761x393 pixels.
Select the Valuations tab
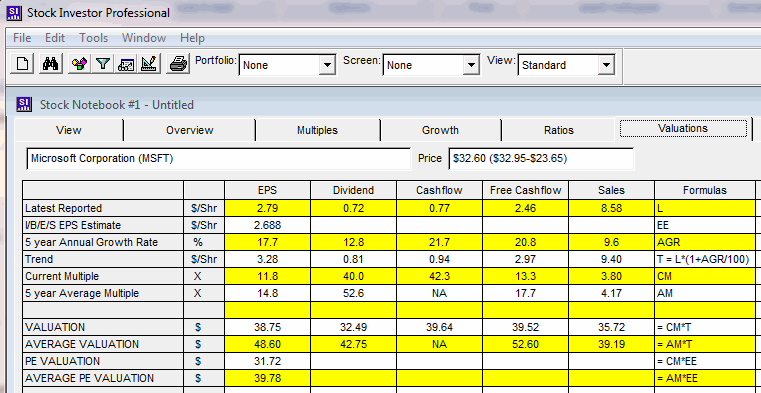point(683,128)
